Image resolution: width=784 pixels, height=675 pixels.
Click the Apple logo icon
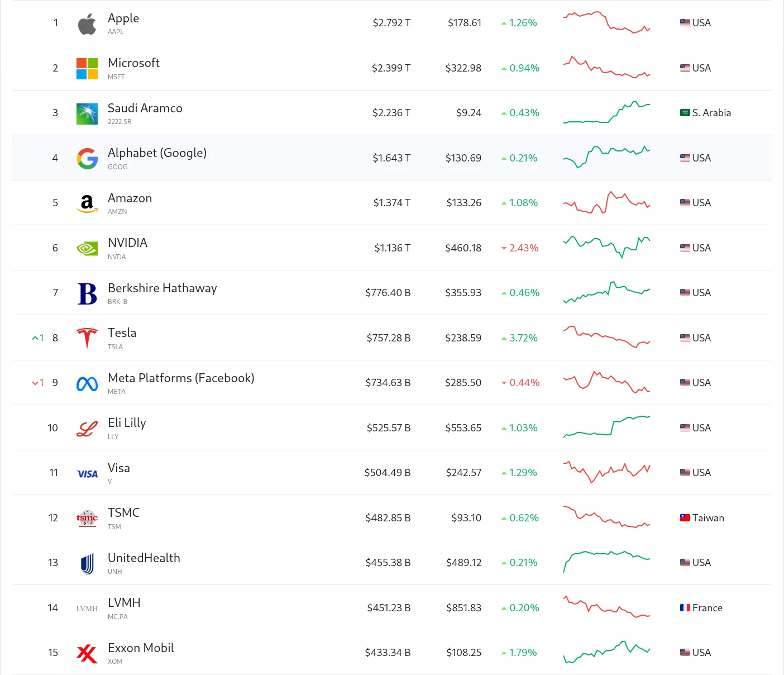click(x=87, y=23)
